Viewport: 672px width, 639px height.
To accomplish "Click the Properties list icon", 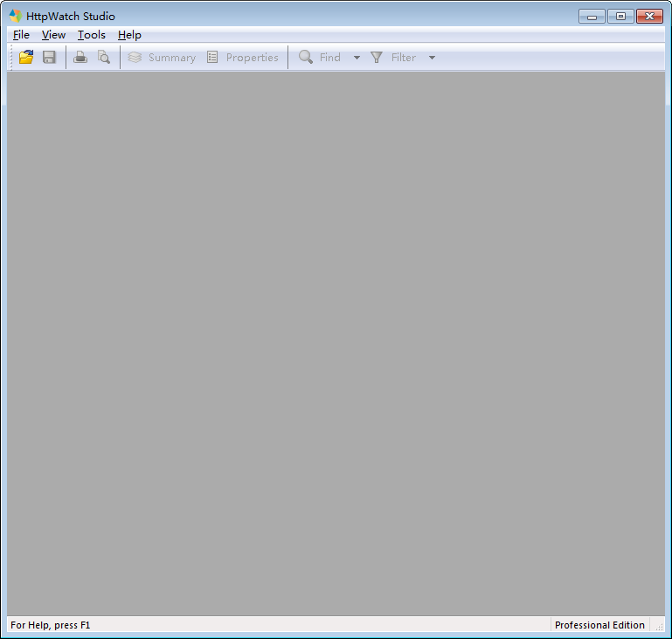I will 212,58.
